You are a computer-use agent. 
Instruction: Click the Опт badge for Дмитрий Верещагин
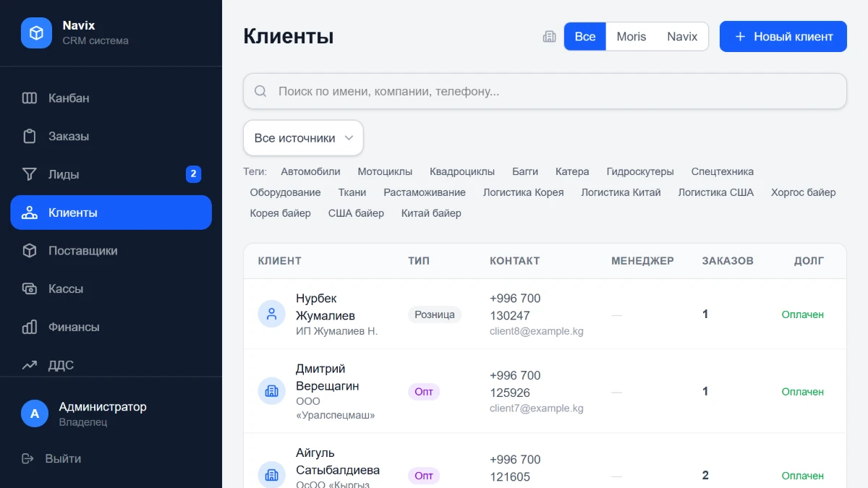[424, 392]
